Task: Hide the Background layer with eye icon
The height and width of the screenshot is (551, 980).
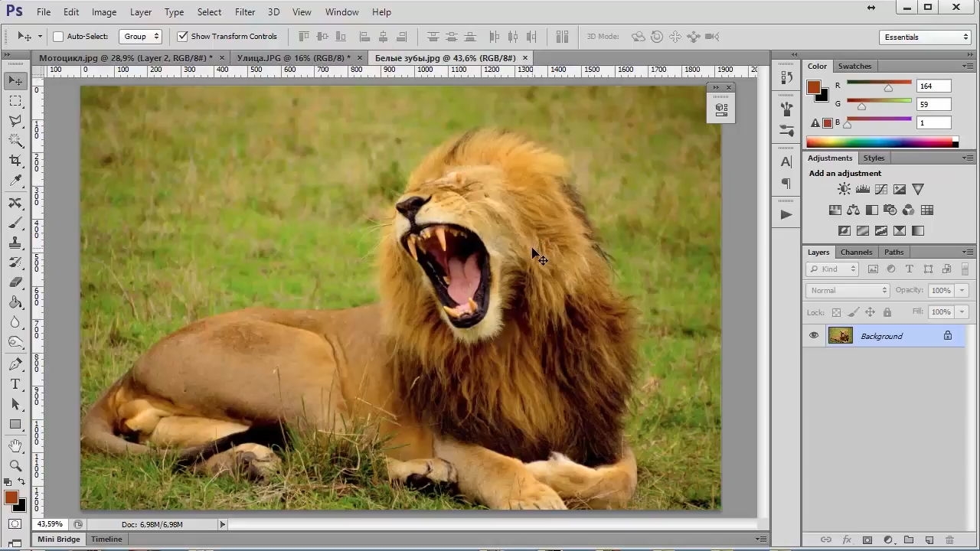Action: [814, 335]
